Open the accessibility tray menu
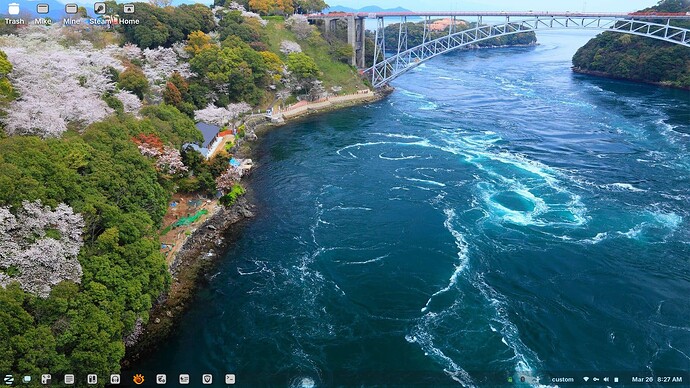Viewport: 690px width, 388px height. [x=537, y=379]
